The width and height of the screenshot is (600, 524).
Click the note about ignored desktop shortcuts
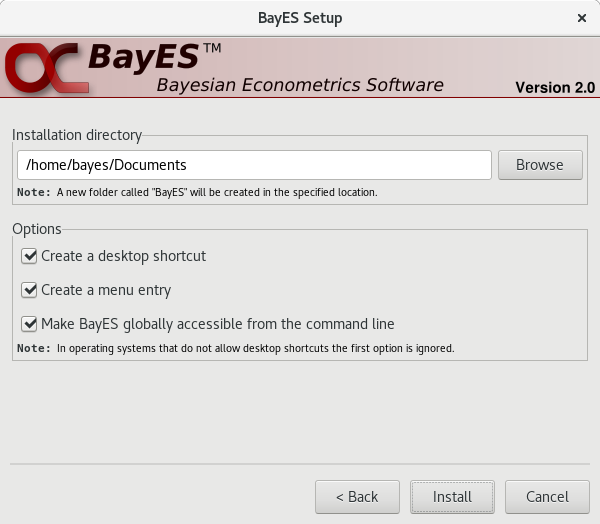236,348
